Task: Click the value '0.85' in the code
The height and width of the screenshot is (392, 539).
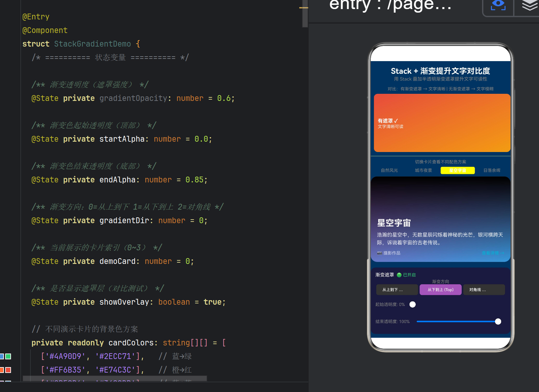Action: click(194, 180)
